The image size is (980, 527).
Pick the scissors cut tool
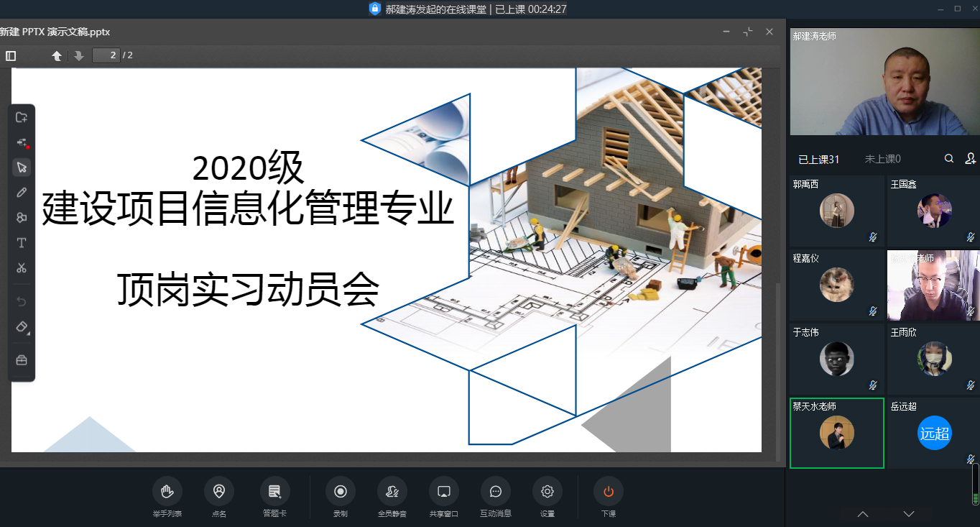(22, 268)
